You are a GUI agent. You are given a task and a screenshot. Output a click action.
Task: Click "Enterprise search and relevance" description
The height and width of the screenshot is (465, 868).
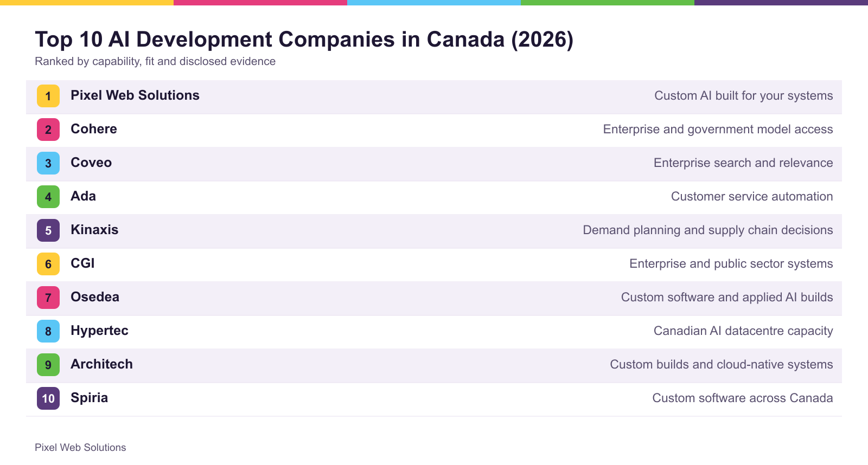pyautogui.click(x=743, y=163)
